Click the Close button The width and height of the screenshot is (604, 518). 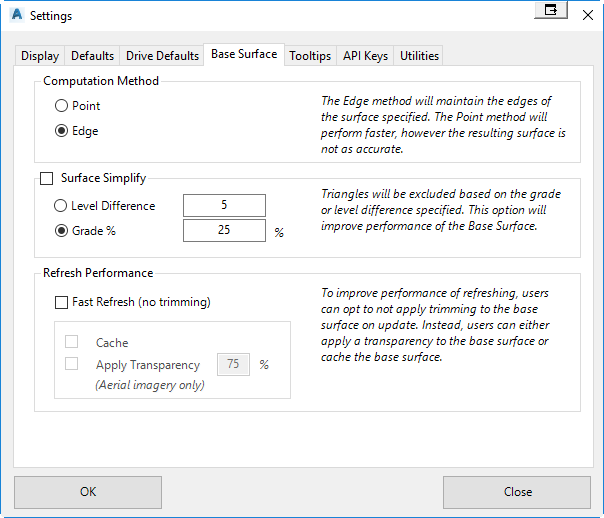point(517,492)
